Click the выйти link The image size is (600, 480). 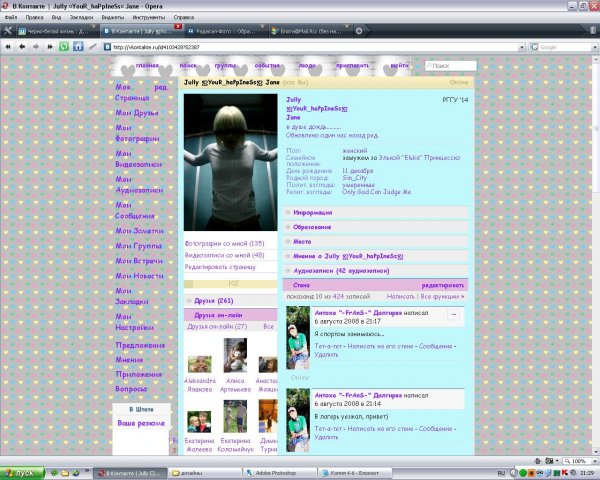[x=399, y=65]
